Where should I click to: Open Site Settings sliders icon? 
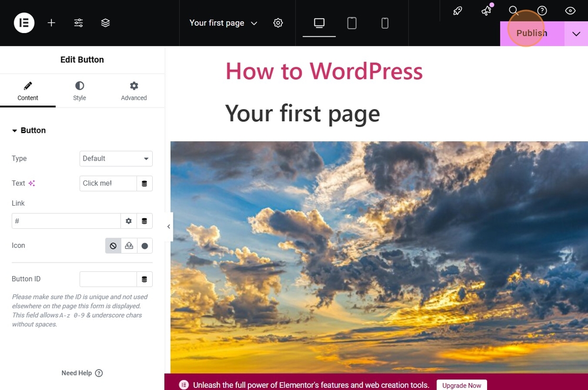pos(78,23)
